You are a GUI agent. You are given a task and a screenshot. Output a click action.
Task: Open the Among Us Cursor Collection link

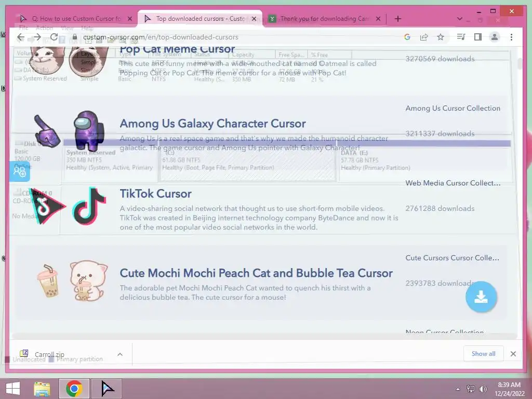(x=453, y=108)
